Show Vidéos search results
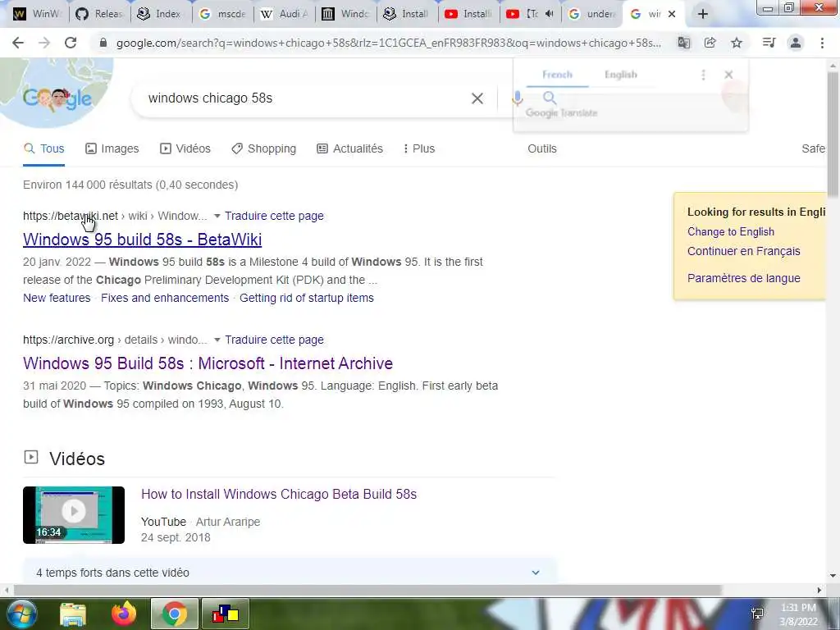Image resolution: width=840 pixels, height=630 pixels. (185, 148)
